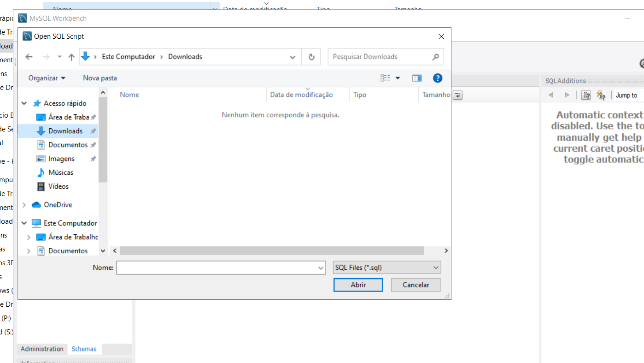Open the 'Nome:' file name history dropdown
Viewport: 644px width, 363px height.
321,268
